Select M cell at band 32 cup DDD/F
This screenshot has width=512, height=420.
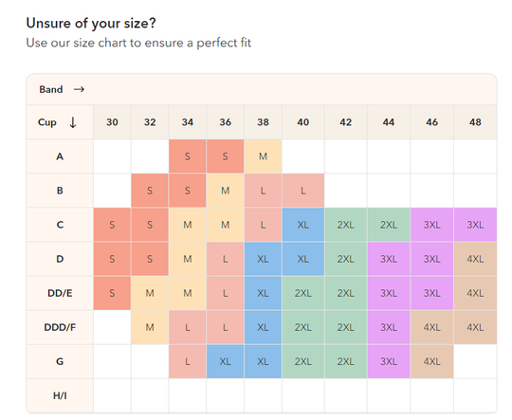[150, 327]
